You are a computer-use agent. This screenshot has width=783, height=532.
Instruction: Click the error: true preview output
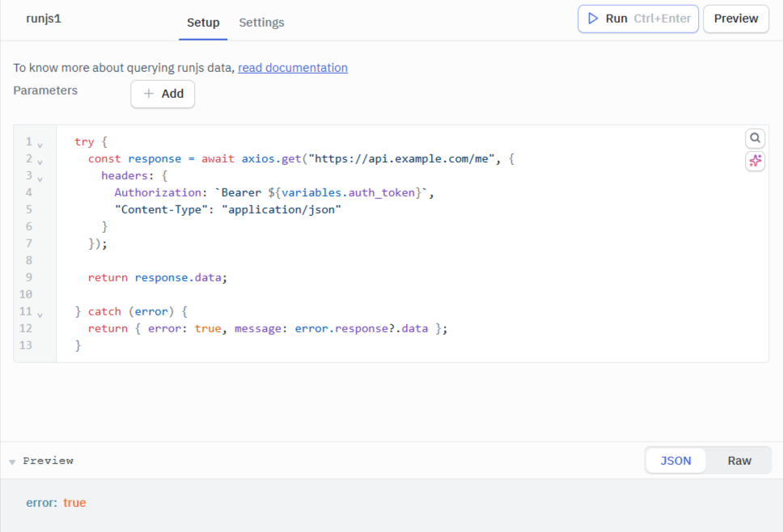coord(56,502)
